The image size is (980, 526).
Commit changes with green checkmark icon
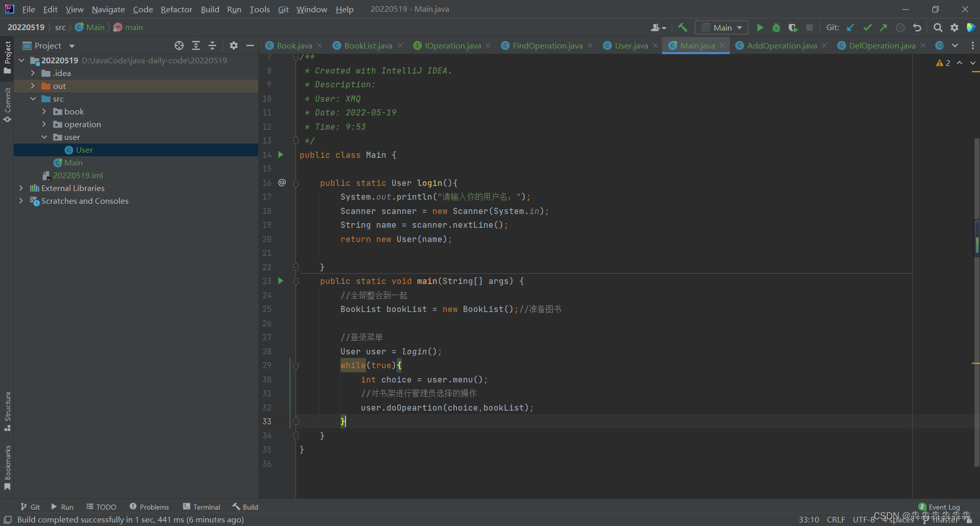click(x=867, y=28)
